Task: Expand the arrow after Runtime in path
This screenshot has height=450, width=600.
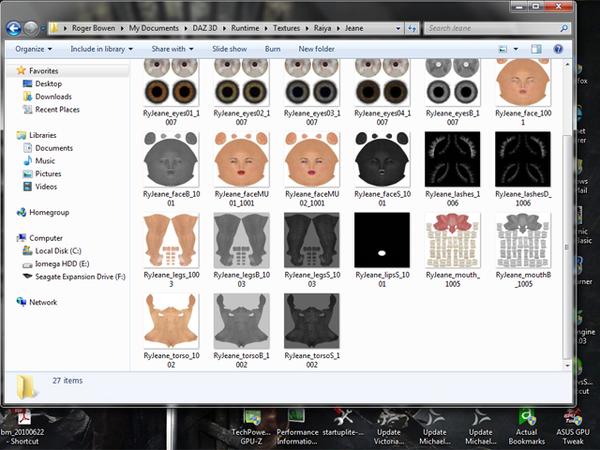Action: pyautogui.click(x=266, y=28)
